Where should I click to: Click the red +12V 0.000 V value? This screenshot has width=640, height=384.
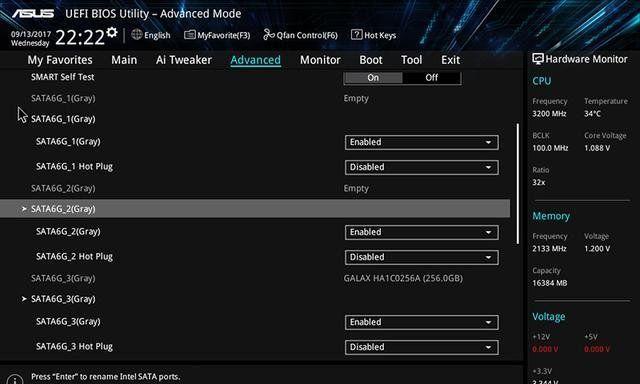(545, 349)
